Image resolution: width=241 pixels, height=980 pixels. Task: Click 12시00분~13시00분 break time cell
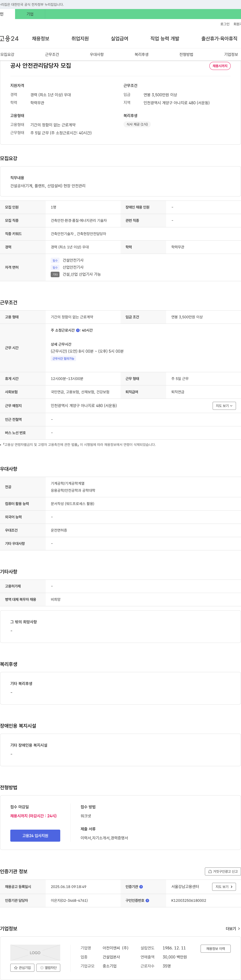click(67, 378)
